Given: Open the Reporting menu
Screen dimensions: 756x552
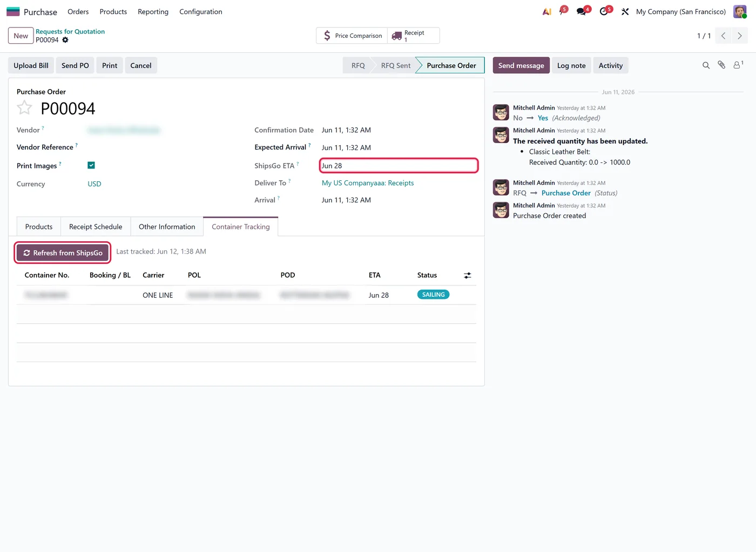Looking at the screenshot, I should tap(153, 11).
